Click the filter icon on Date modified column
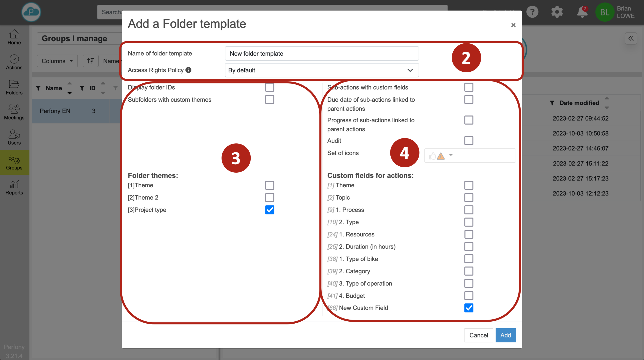 [552, 103]
